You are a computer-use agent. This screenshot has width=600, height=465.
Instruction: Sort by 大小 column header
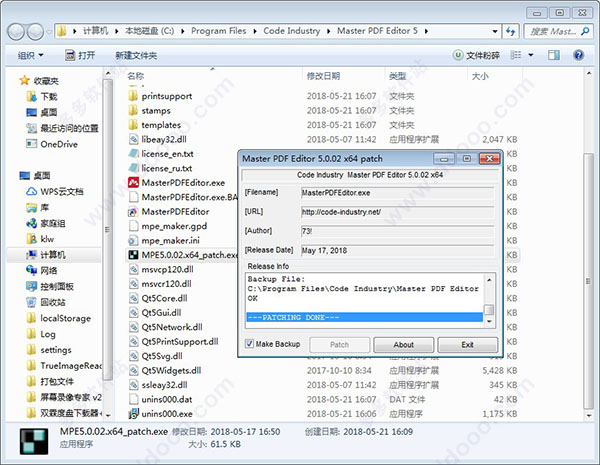(480, 76)
